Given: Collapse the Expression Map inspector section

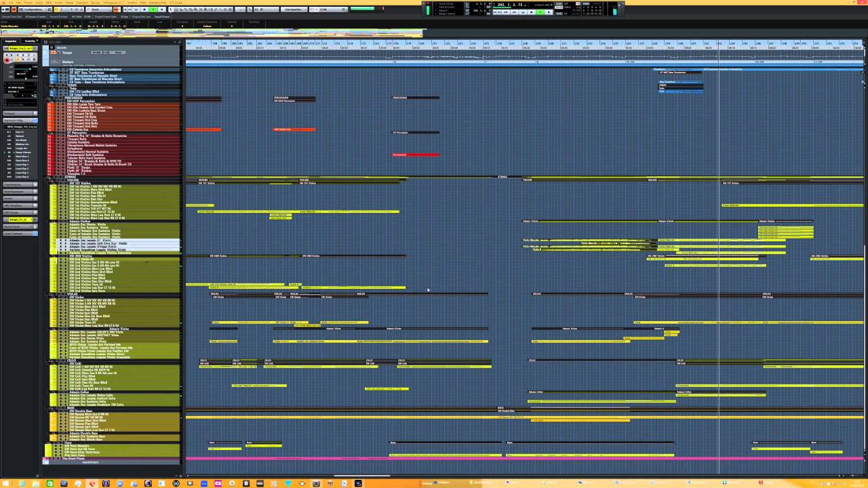Looking at the screenshot, I should (x=20, y=121).
